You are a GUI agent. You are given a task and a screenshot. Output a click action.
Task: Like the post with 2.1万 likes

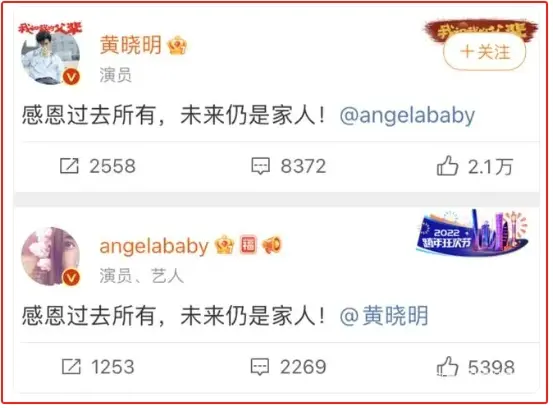coord(448,165)
